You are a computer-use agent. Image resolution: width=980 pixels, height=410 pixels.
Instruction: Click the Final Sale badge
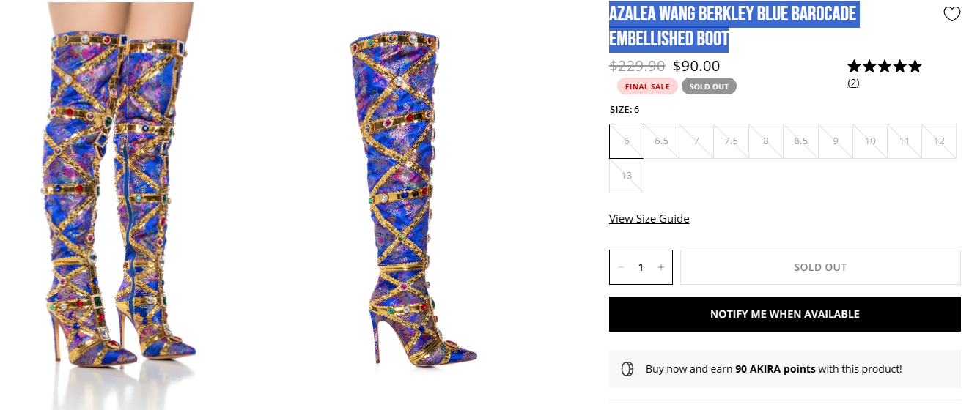[647, 86]
